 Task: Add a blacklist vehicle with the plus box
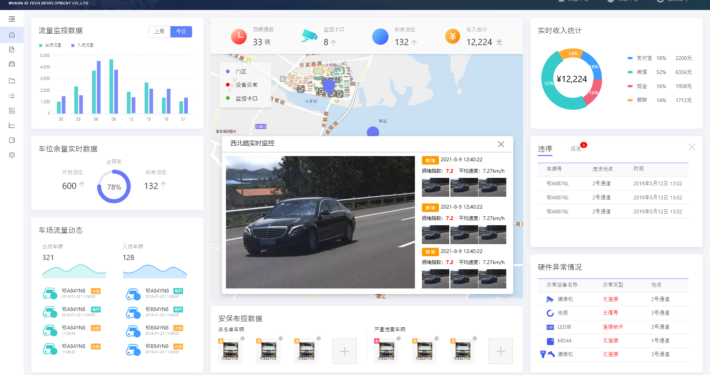point(344,351)
